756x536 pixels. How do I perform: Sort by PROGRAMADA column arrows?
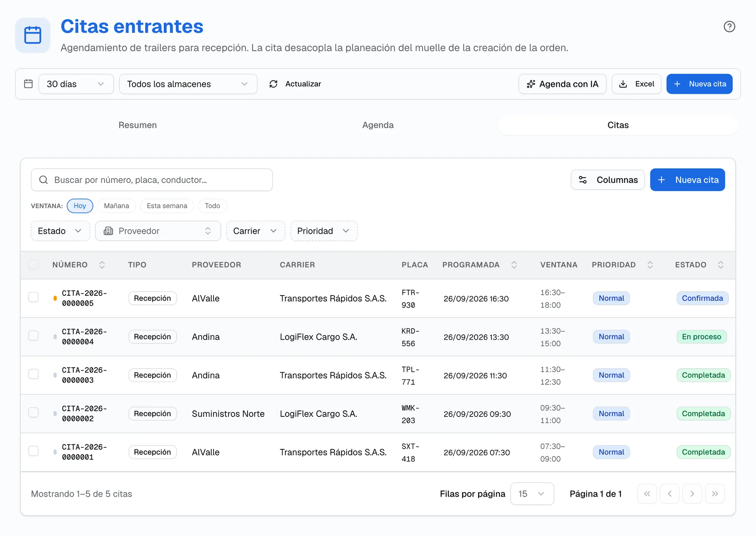point(514,265)
